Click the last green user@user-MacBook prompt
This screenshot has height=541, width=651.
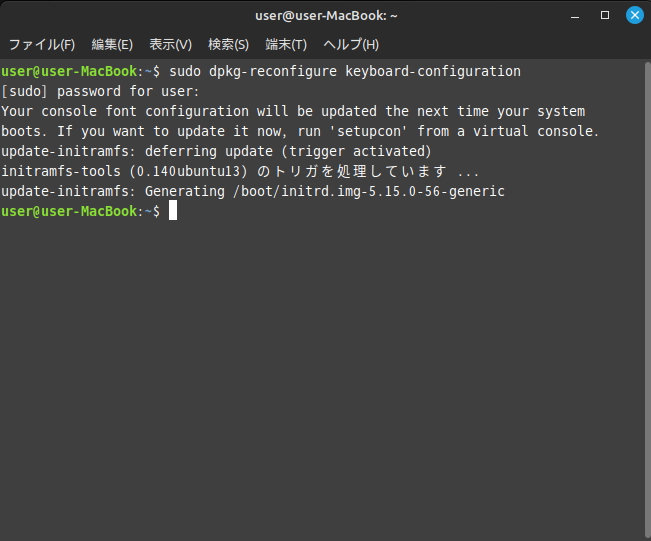coord(69,211)
